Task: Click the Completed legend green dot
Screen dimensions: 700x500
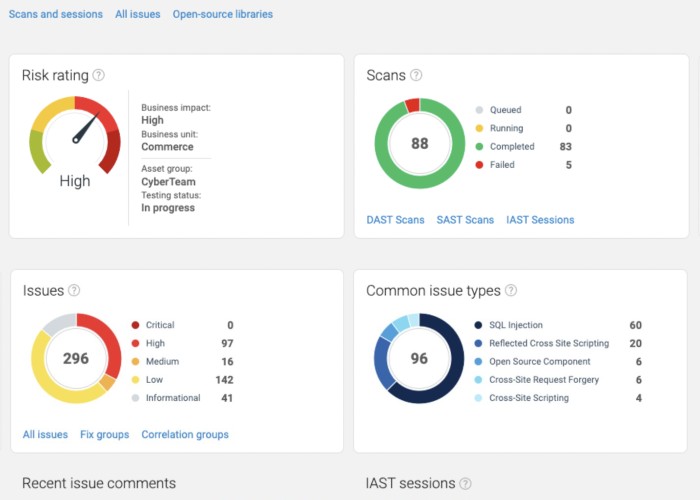Action: click(479, 146)
